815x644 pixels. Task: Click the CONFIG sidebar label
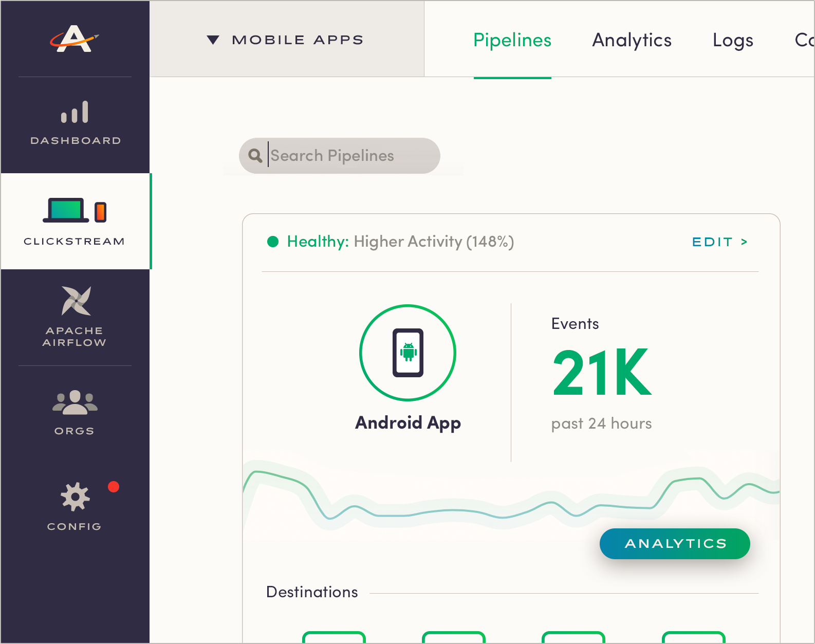coord(75,526)
